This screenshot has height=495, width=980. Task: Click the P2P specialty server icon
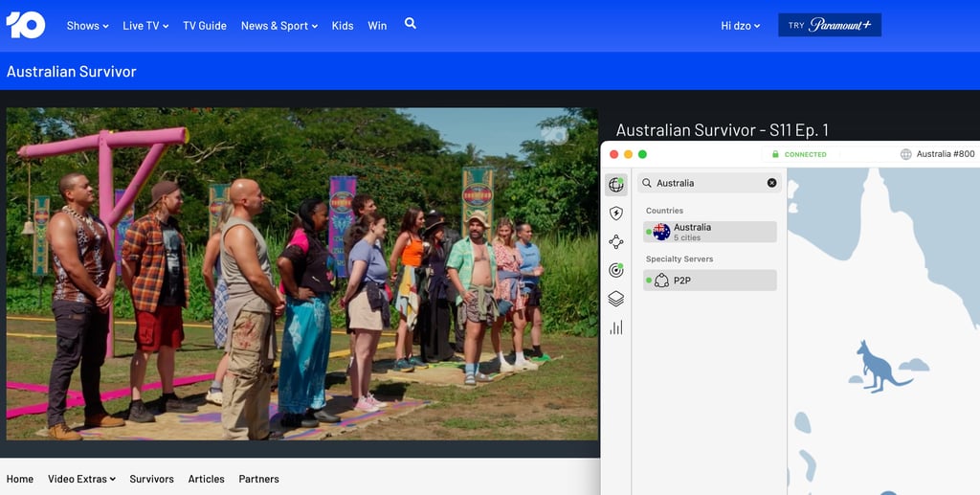(x=661, y=281)
